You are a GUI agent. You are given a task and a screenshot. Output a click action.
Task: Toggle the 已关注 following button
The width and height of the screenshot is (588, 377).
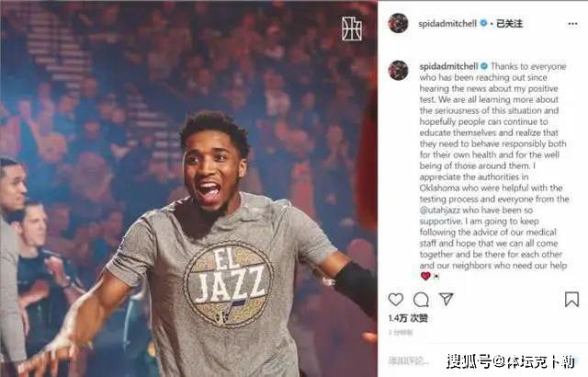click(509, 24)
